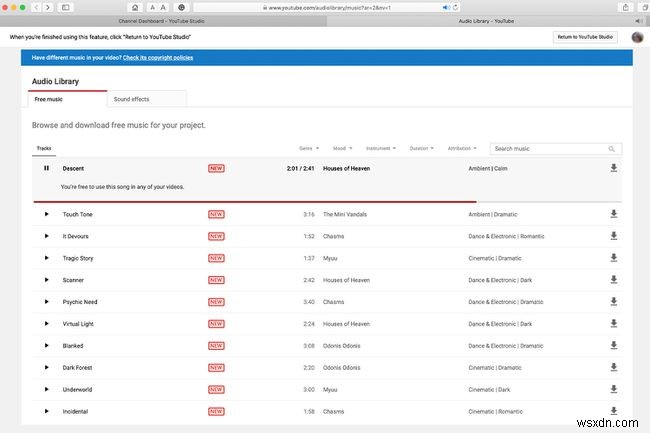Play the Tragic Story track
650x433 pixels.
(46, 258)
